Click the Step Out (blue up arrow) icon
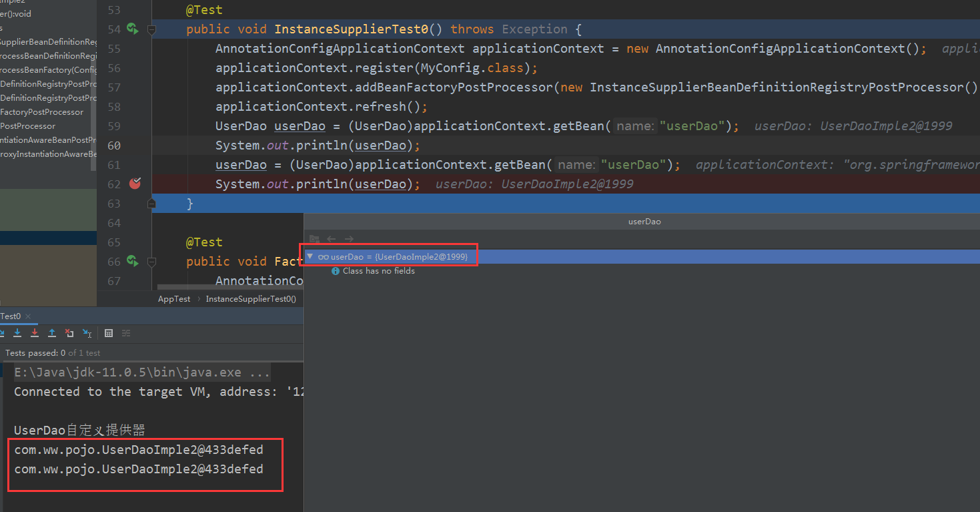 [x=52, y=333]
